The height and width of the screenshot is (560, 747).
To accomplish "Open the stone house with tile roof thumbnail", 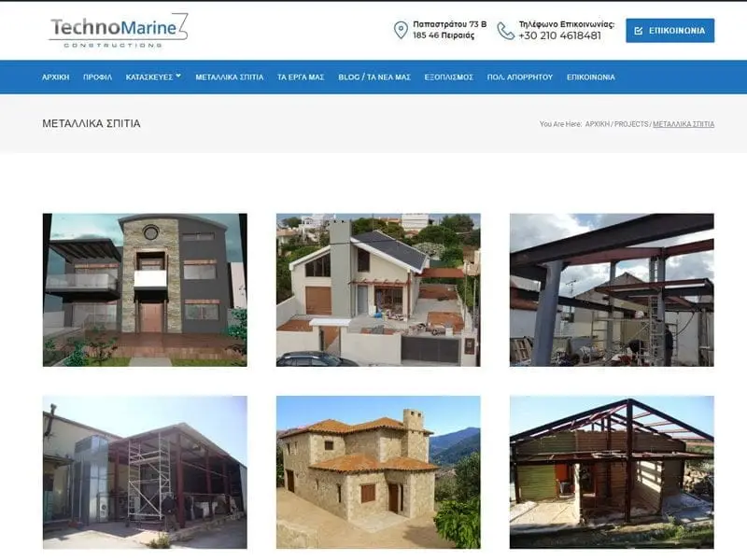I will click(x=378, y=472).
